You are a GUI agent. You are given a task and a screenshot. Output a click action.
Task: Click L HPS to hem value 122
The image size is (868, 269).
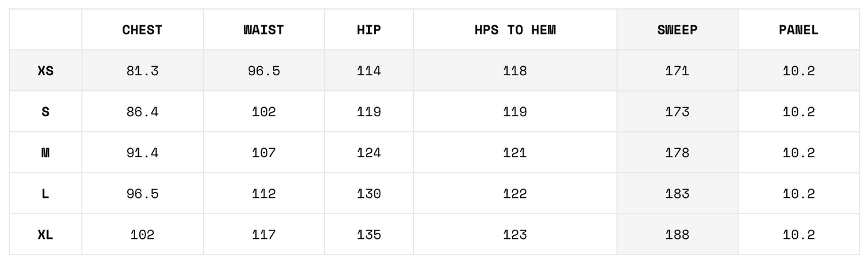pyautogui.click(x=515, y=194)
